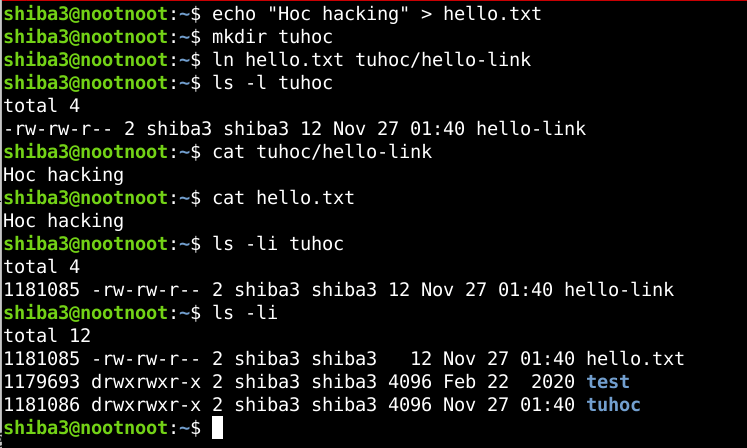
Task: Click inode number 1181086
Action: pyautogui.click(x=39, y=405)
